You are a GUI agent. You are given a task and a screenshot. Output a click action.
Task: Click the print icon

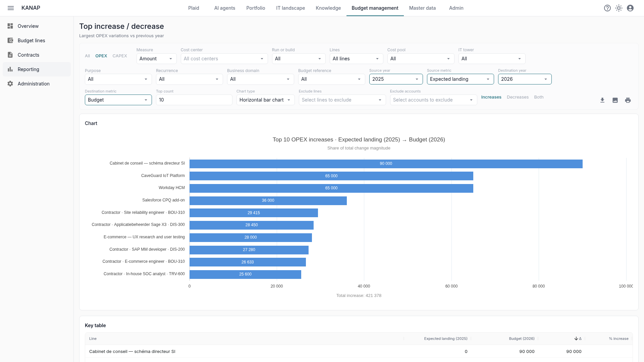pos(628,100)
